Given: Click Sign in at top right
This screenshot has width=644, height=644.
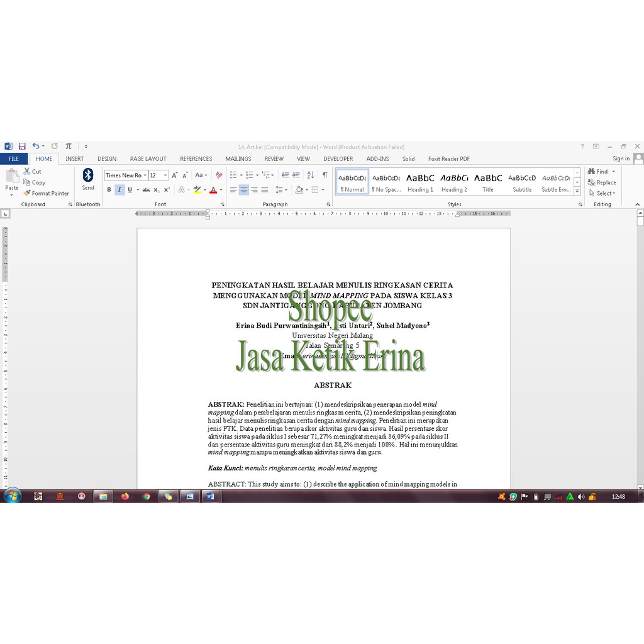Looking at the screenshot, I should point(621,159).
